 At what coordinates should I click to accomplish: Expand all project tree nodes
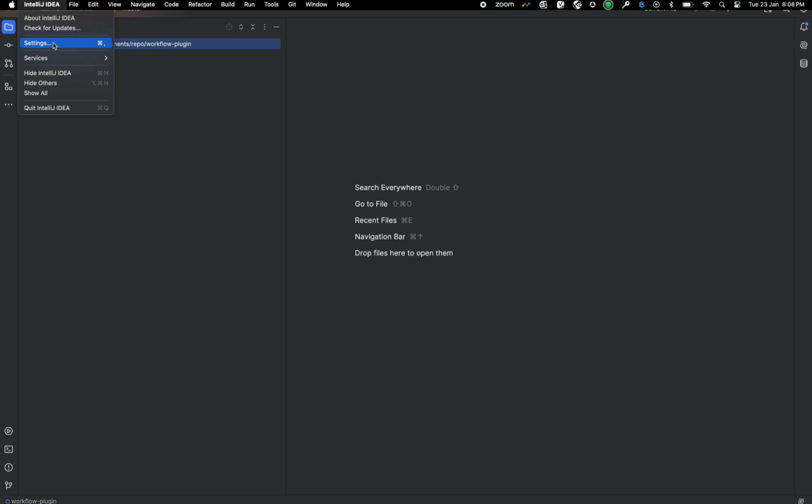[241, 27]
